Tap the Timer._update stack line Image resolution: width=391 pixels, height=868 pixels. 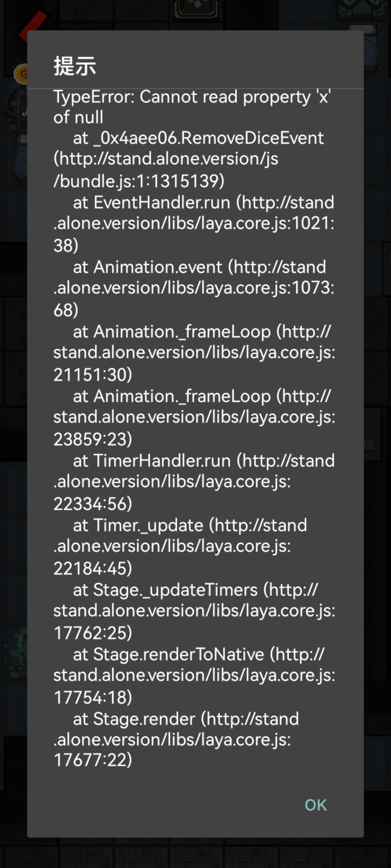pyautogui.click(x=190, y=525)
